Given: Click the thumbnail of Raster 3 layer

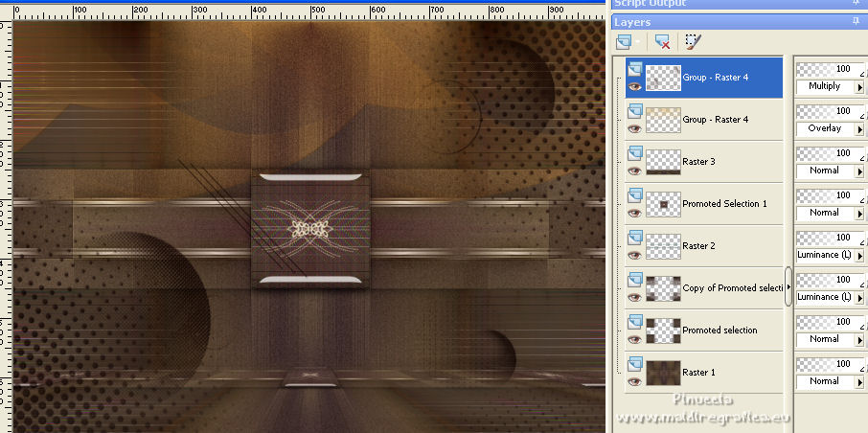Looking at the screenshot, I should pyautogui.click(x=663, y=162).
